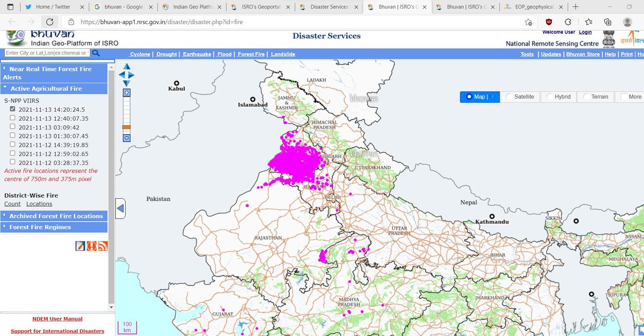Viewport: 644px width, 336px height.
Task: Open the Landslide menu item
Action: (x=283, y=54)
